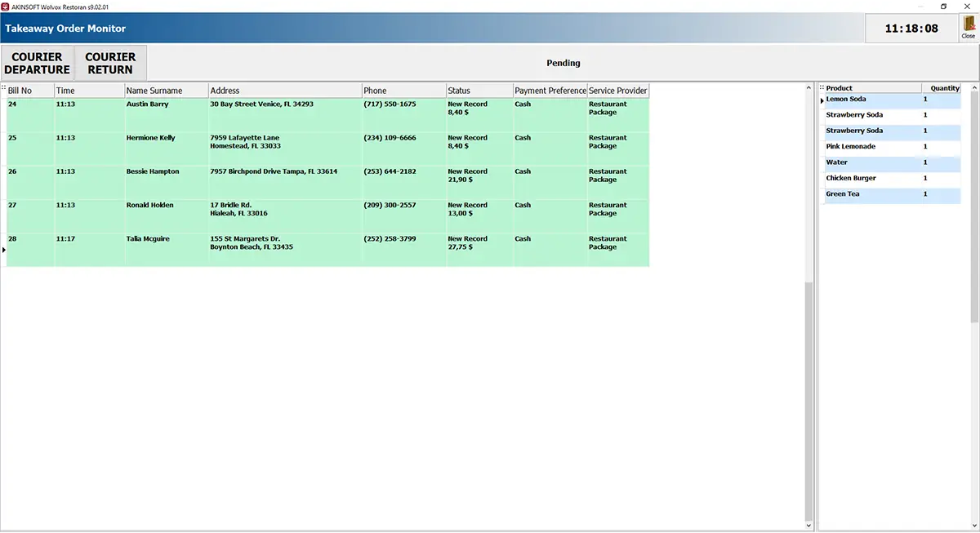Click time 11:17 in Talia Mcguire row
The width and height of the screenshot is (980, 533).
65,238
